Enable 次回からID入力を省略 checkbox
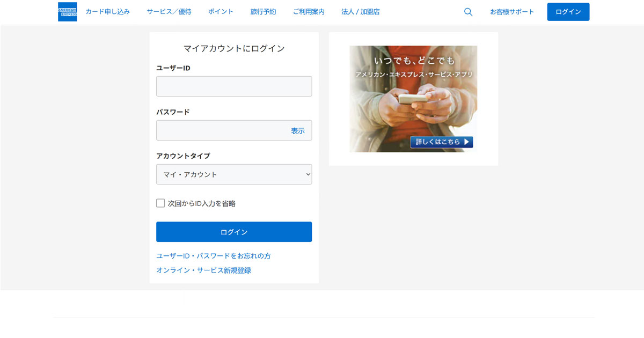This screenshot has height=338, width=644. click(160, 203)
